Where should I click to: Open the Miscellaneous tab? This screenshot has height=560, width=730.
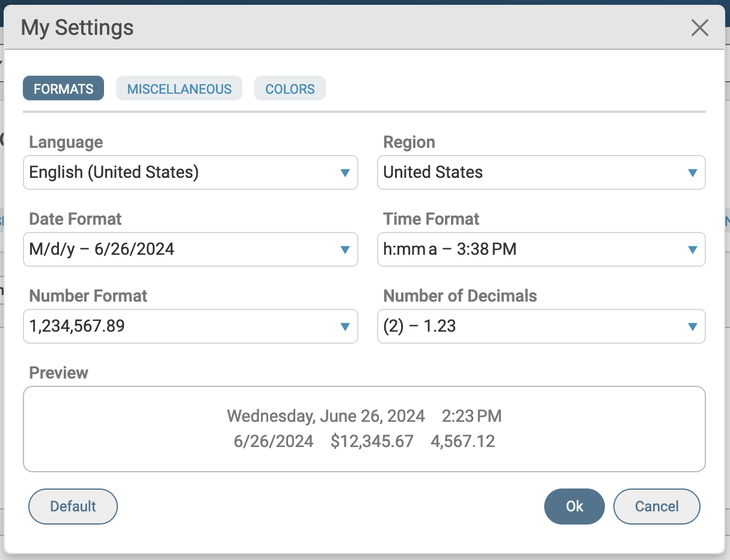coord(179,89)
